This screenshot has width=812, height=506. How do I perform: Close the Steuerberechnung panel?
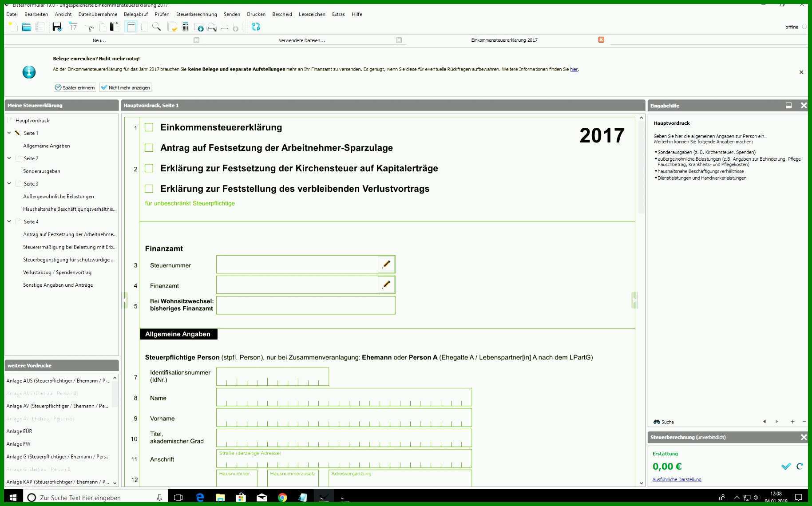[x=804, y=437]
